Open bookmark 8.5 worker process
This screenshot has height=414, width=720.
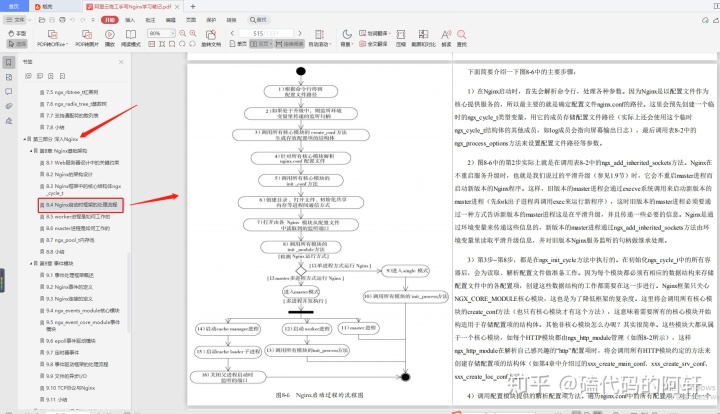75,216
